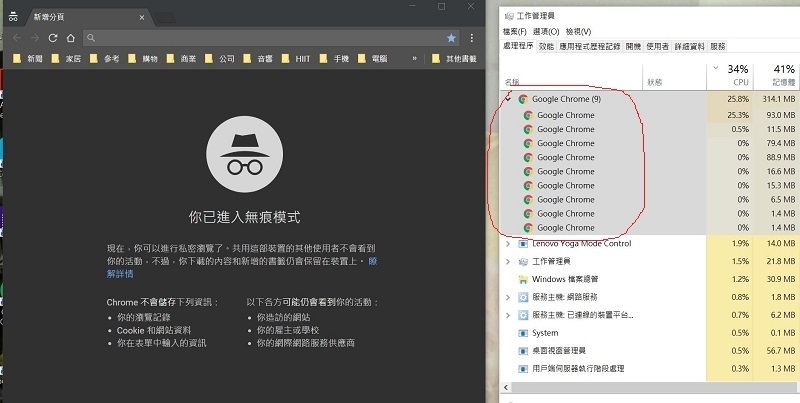Open the HIIT bookmark folder
This screenshot has width=800, height=403.
coord(296,59)
